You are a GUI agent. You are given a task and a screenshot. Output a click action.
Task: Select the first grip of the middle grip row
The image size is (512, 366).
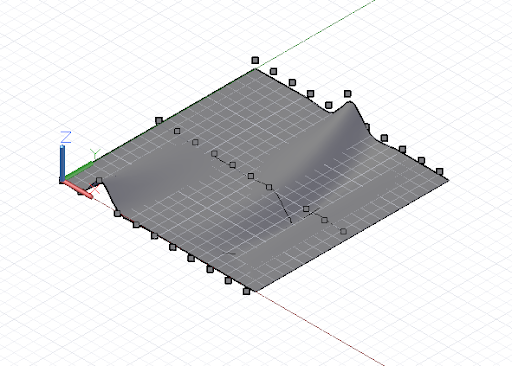tap(159, 120)
